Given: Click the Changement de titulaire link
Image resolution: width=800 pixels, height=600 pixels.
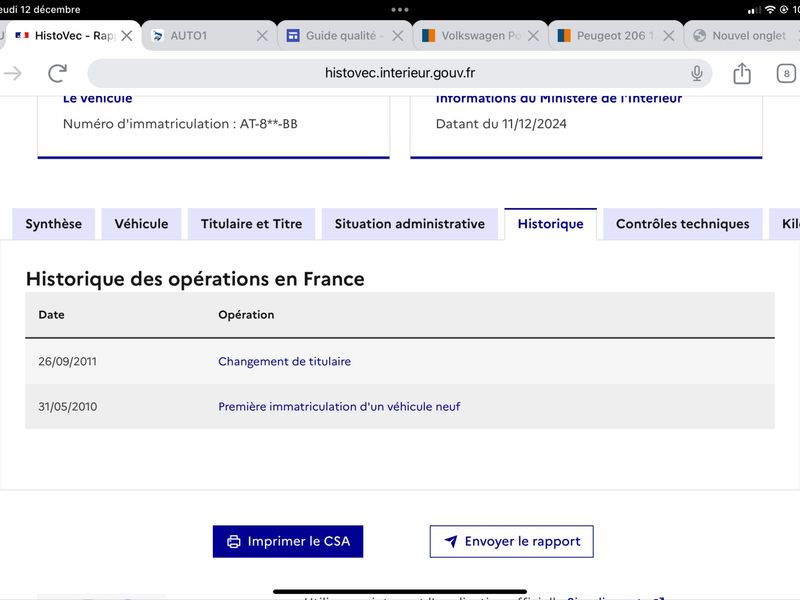Looking at the screenshot, I should [285, 361].
